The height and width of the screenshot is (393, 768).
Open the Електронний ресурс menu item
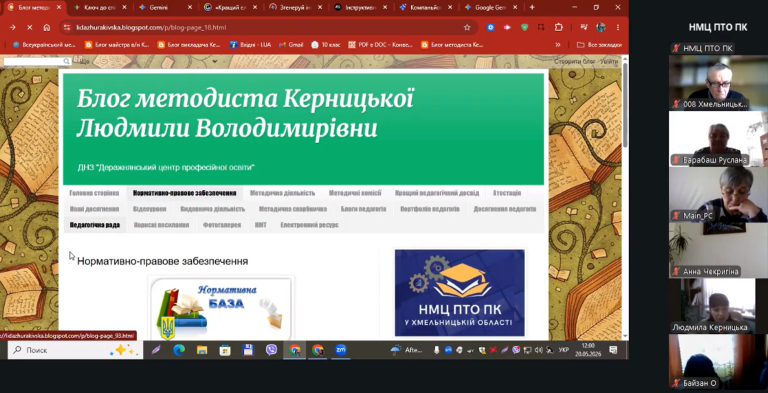point(309,225)
